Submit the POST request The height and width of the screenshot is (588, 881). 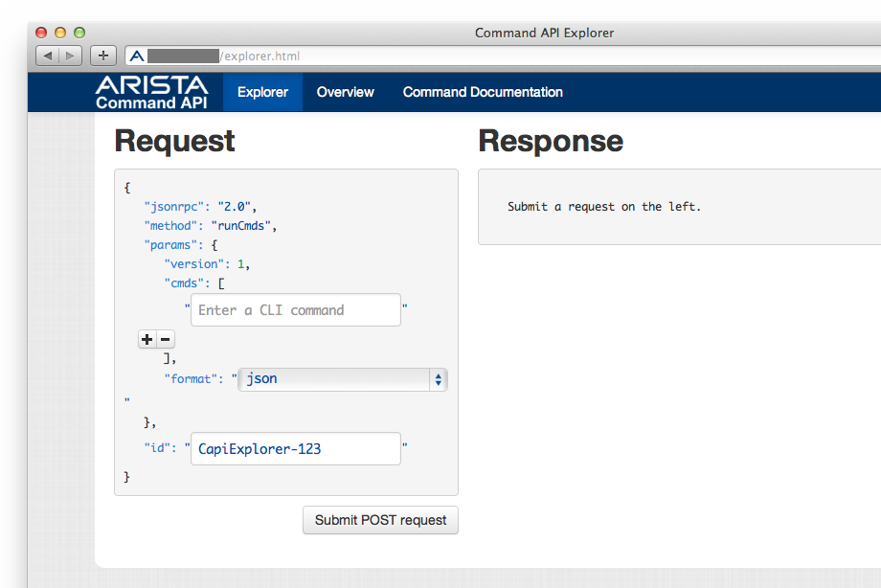point(380,520)
